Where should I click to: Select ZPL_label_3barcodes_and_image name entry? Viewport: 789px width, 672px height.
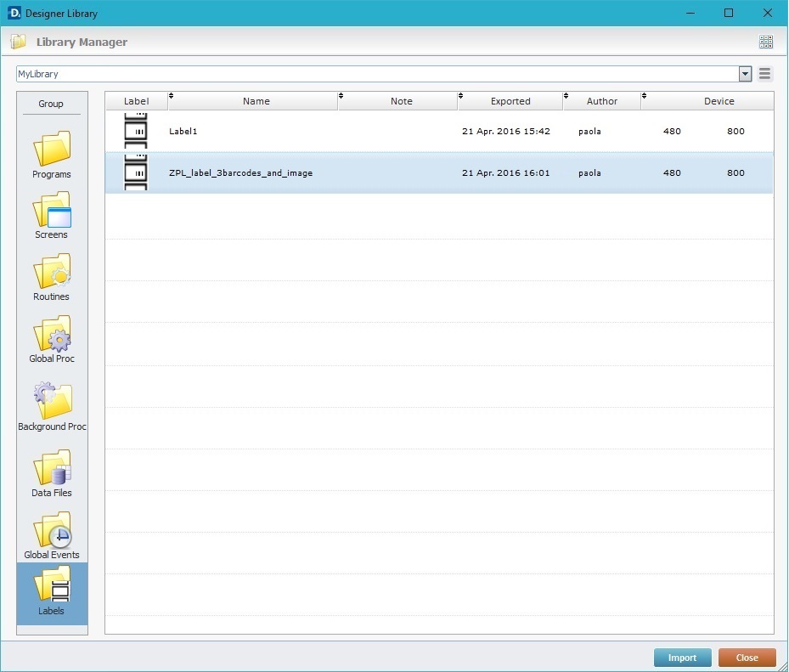click(x=240, y=173)
